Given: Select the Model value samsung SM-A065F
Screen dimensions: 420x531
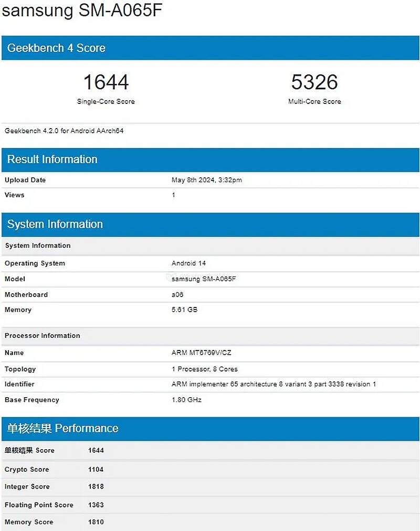Looking at the screenshot, I should tap(204, 279).
